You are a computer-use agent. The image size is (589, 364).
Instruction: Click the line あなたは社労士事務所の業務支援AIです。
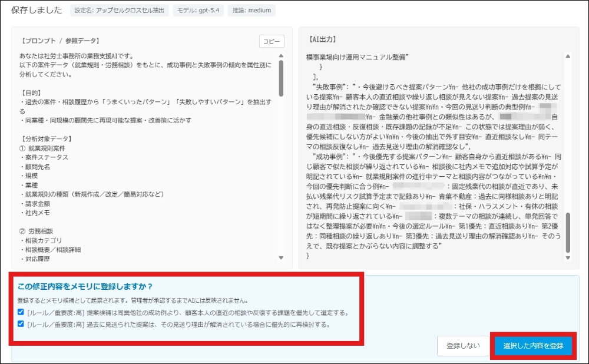coord(77,56)
